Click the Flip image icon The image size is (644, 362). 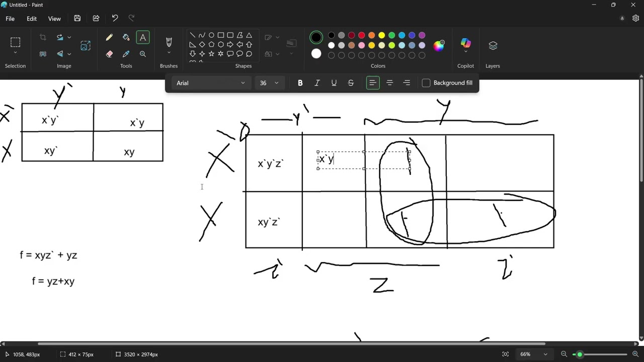click(60, 54)
